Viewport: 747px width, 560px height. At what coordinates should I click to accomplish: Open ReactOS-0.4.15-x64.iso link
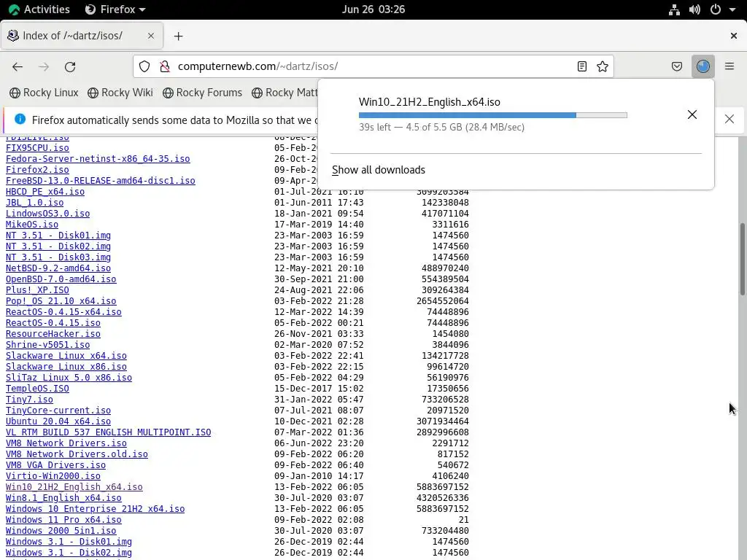[x=63, y=312]
